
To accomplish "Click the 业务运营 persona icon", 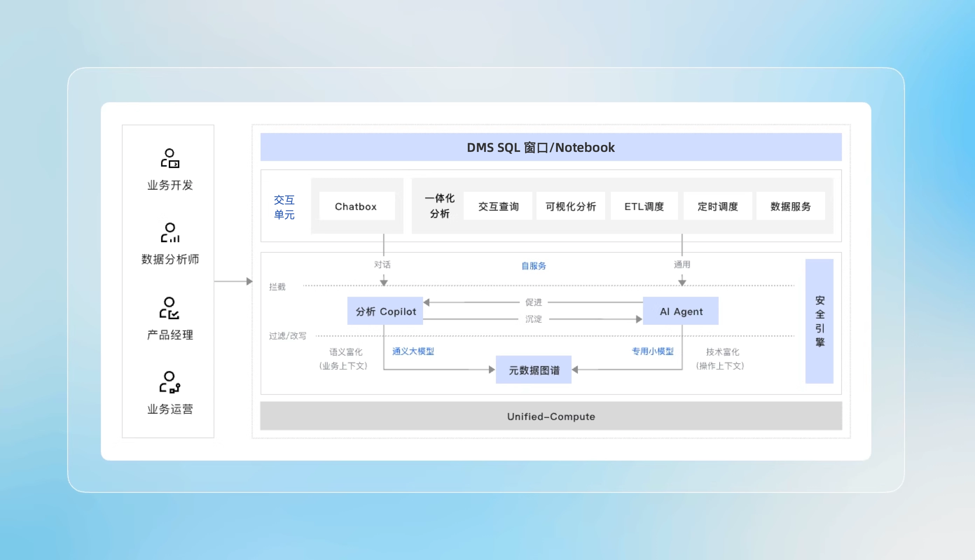I will (x=170, y=382).
